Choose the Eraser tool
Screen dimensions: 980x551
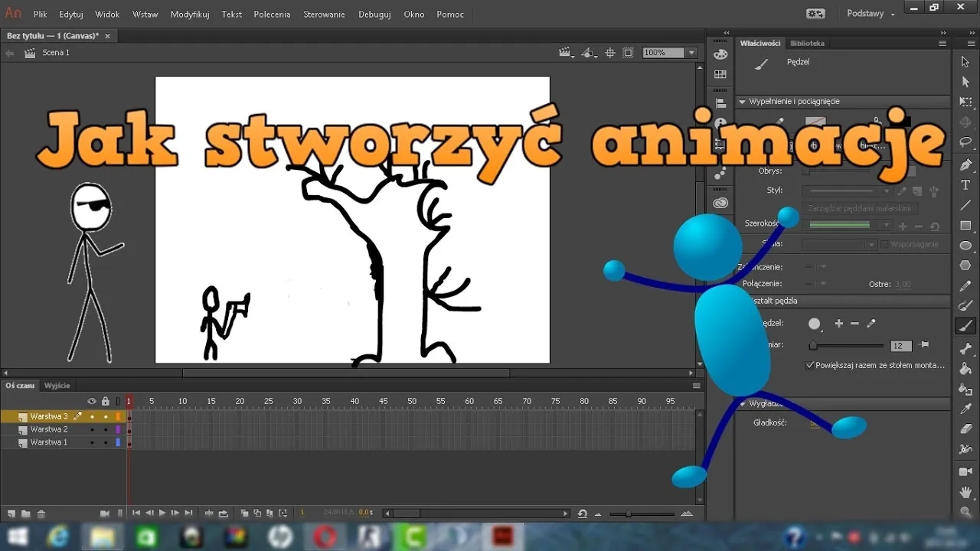coord(965,429)
